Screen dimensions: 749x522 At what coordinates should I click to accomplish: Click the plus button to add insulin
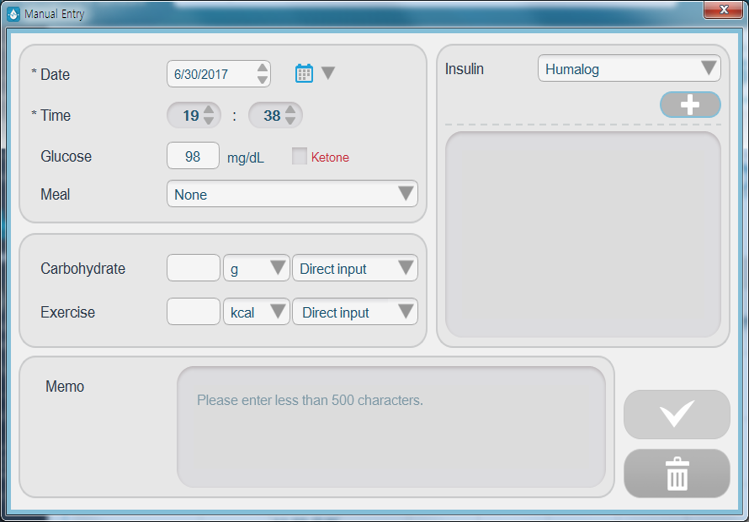[690, 105]
